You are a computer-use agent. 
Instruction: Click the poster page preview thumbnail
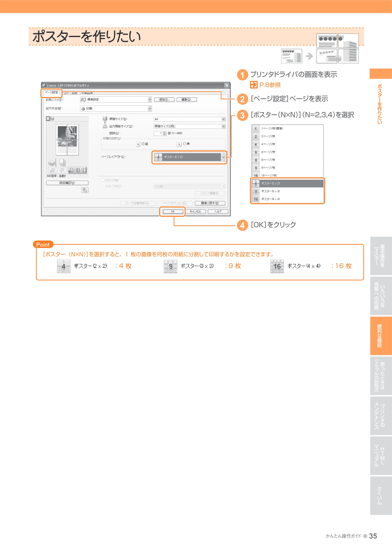(x=67, y=140)
